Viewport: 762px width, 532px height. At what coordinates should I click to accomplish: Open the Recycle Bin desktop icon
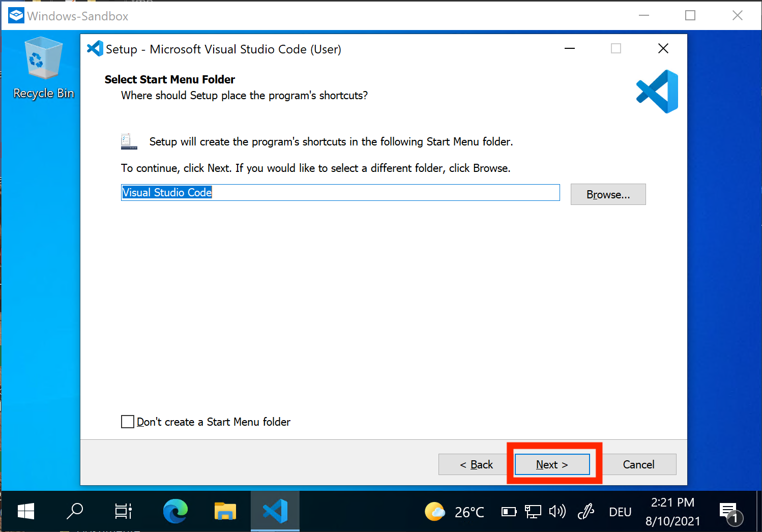pyautogui.click(x=44, y=68)
